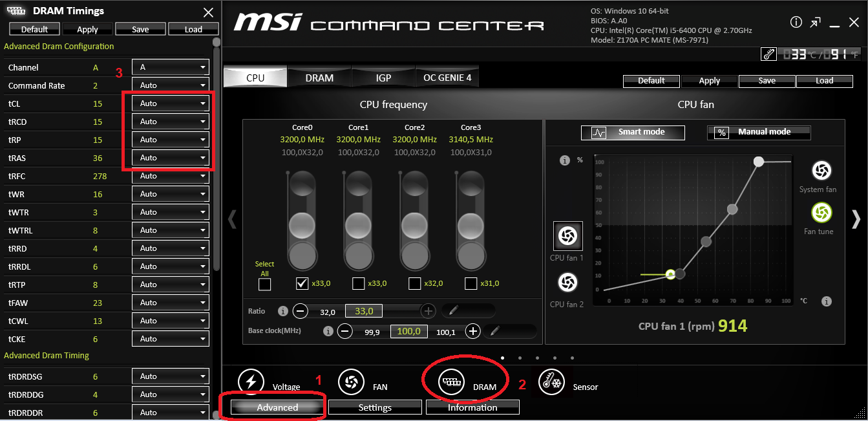Click the Base clock pencil edit icon
Image resolution: width=868 pixels, height=421 pixels.
[494, 331]
